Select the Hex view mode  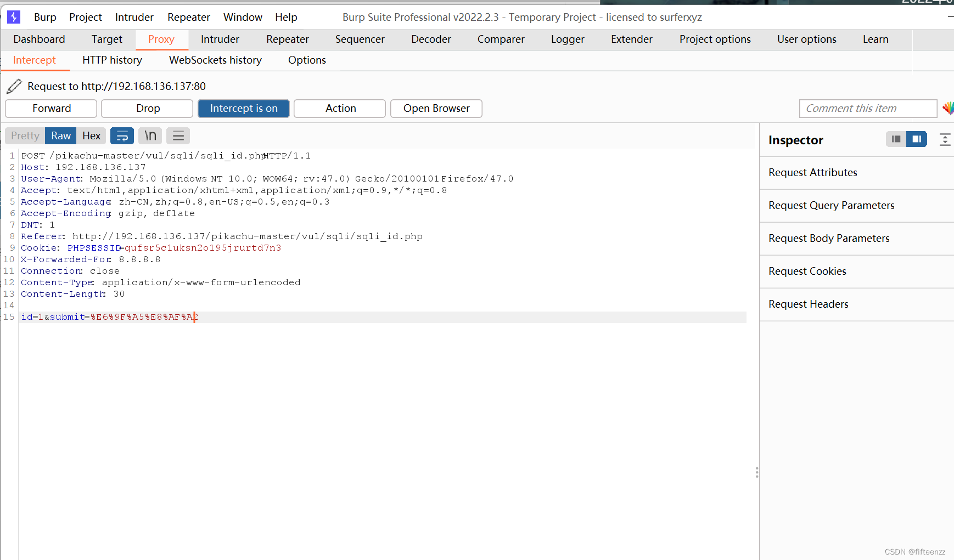(x=91, y=135)
